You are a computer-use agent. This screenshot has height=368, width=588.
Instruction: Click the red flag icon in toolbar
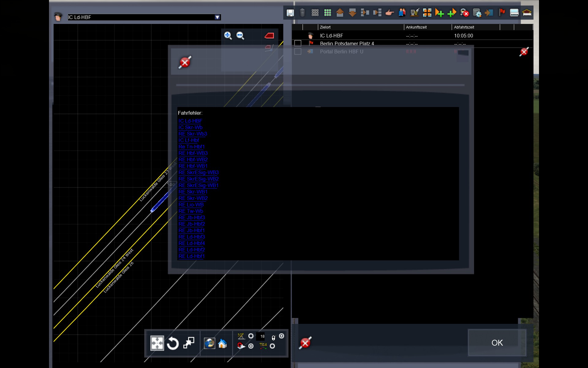(502, 13)
